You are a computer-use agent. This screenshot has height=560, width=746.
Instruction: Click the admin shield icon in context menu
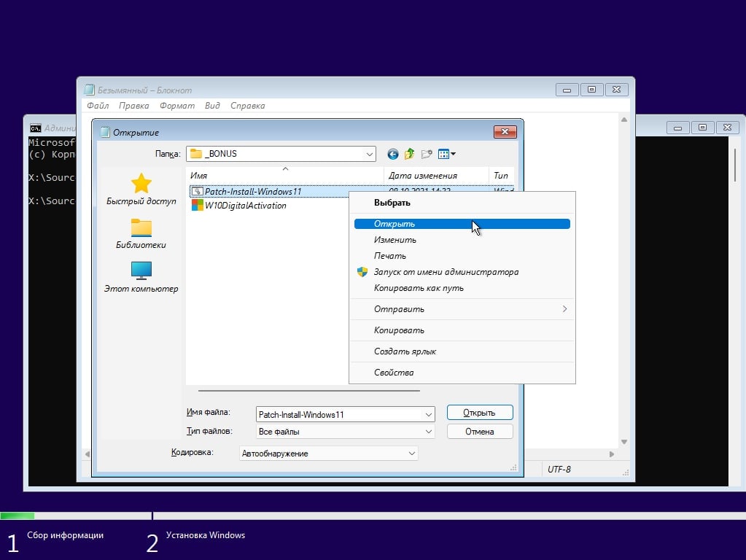coord(362,272)
